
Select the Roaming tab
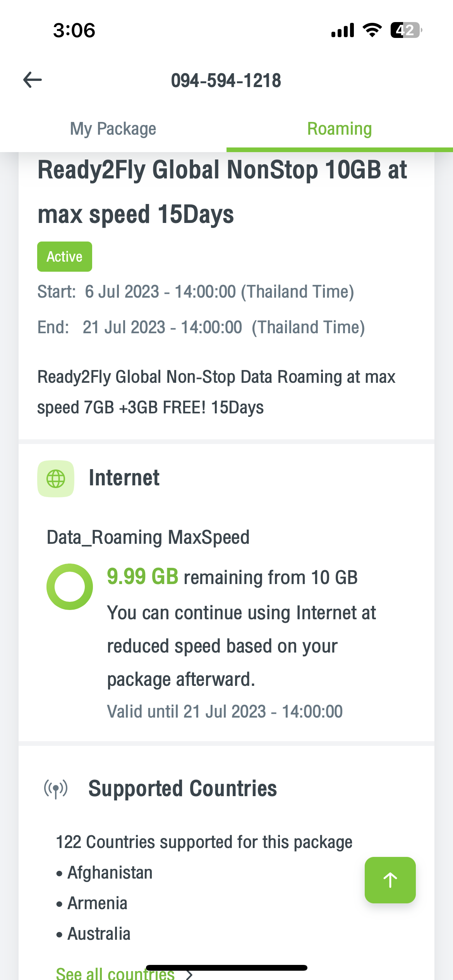[x=340, y=129]
